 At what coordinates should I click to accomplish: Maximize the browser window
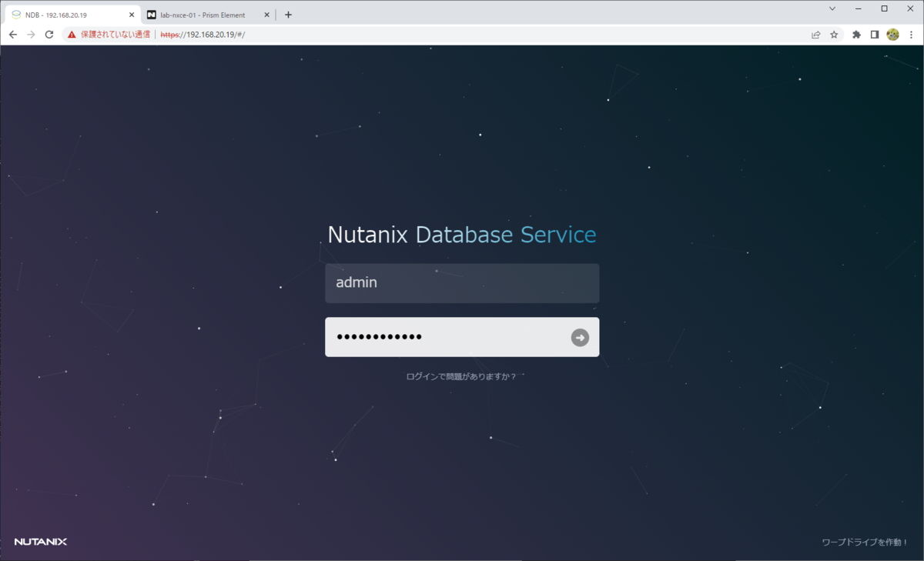coord(884,8)
